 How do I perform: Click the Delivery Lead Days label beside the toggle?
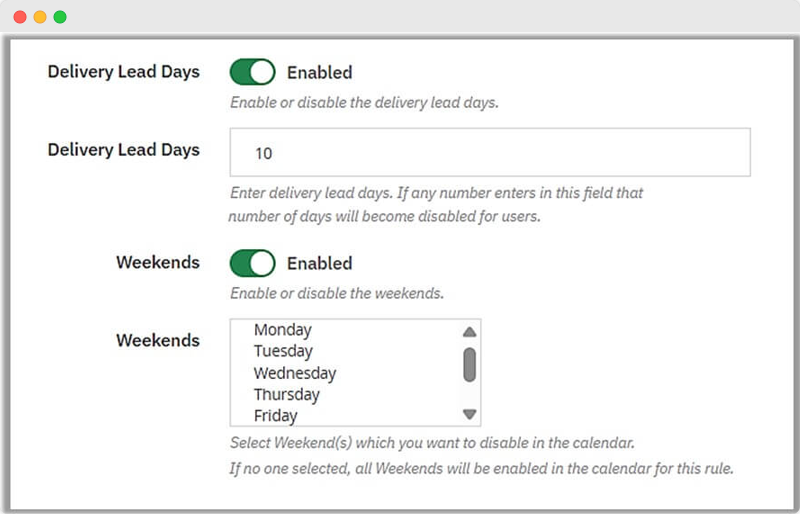coord(124,72)
